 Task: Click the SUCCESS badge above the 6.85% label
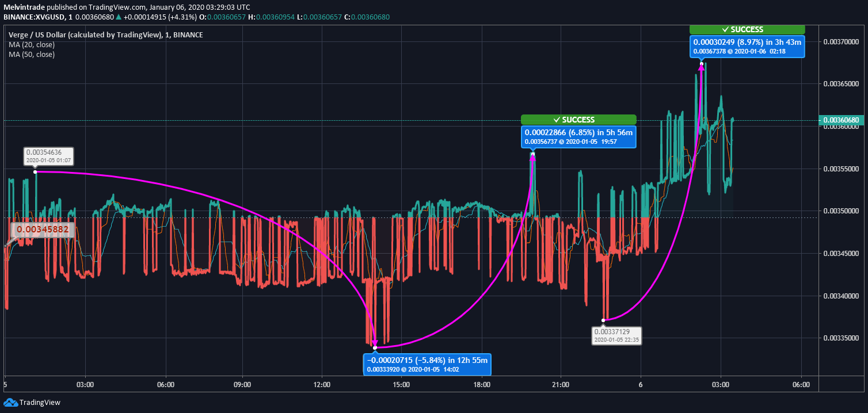coord(578,120)
